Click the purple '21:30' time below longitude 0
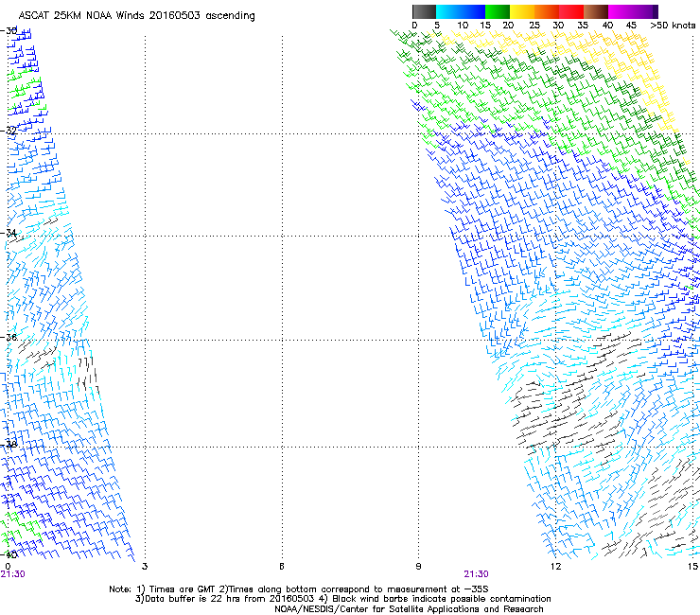The width and height of the screenshot is (700, 615). click(x=12, y=574)
